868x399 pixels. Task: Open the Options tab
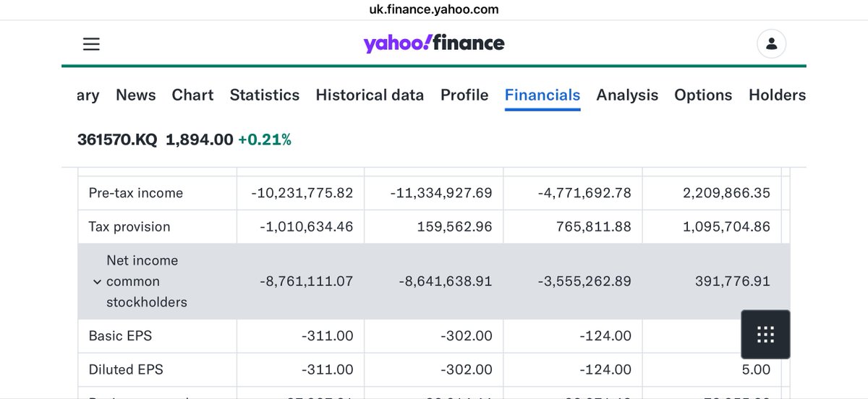click(703, 95)
